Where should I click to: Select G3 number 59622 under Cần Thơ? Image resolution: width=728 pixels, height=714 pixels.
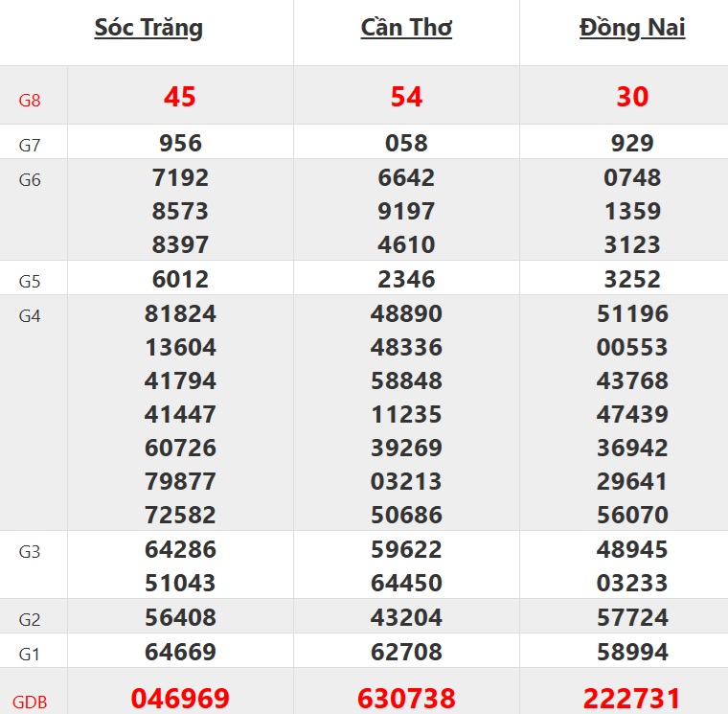pyautogui.click(x=406, y=550)
